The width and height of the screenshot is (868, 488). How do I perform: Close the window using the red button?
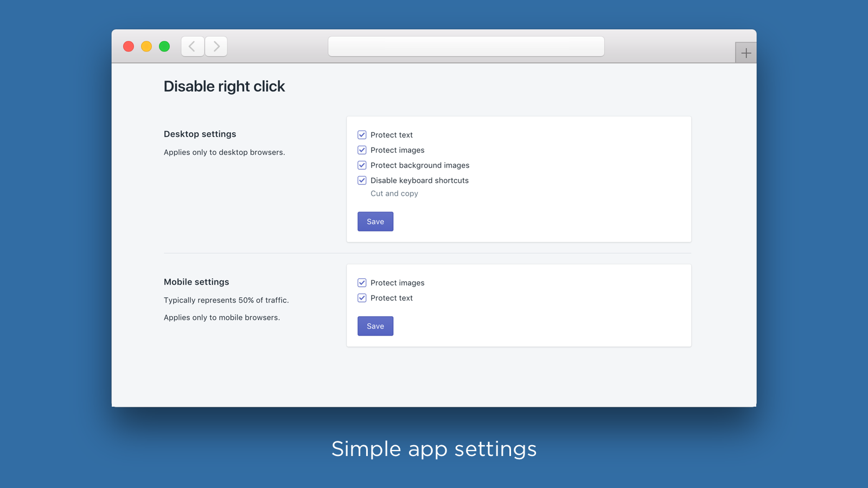(x=129, y=47)
